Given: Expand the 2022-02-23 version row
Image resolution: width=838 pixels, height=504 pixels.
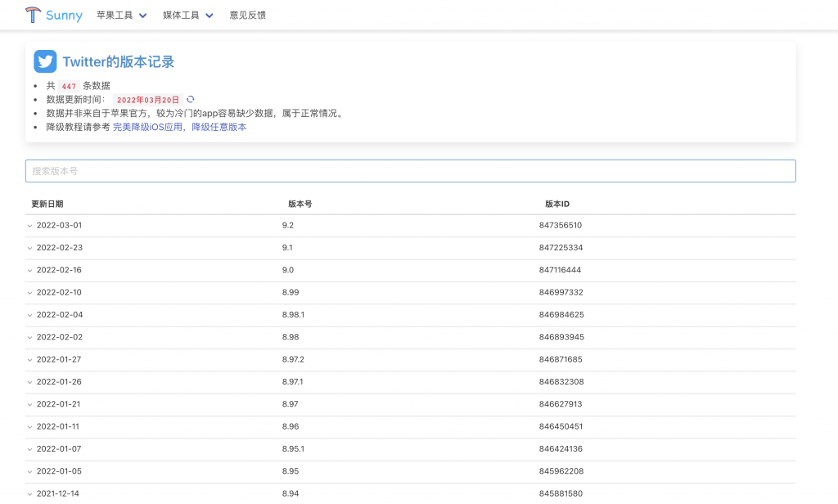Looking at the screenshot, I should (30, 249).
